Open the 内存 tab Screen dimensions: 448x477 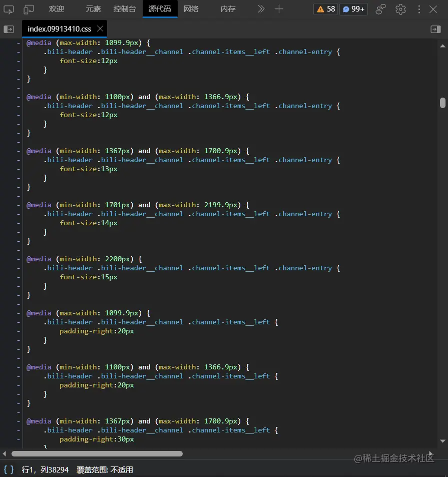[x=228, y=9]
